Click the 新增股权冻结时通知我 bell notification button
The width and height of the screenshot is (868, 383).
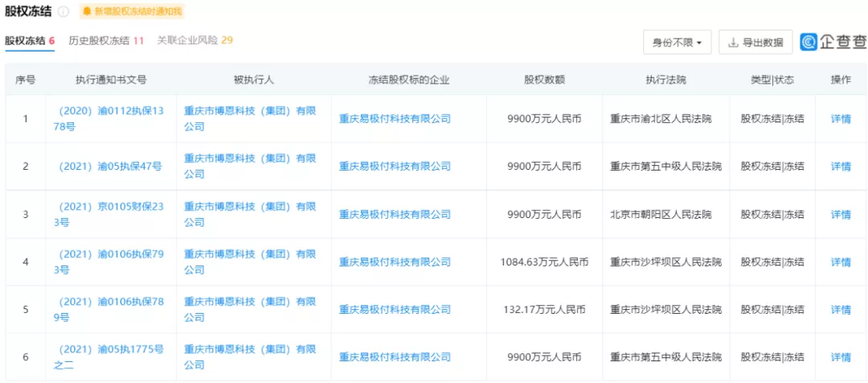pos(132,11)
